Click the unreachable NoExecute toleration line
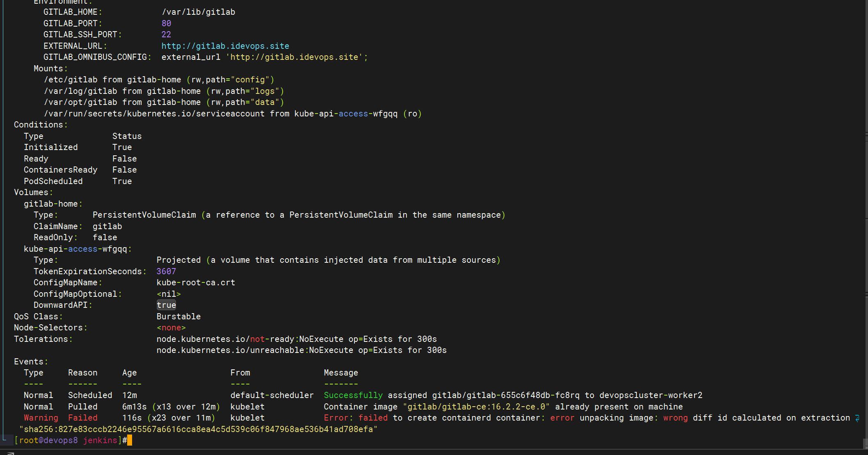This screenshot has height=455, width=868. click(302, 350)
